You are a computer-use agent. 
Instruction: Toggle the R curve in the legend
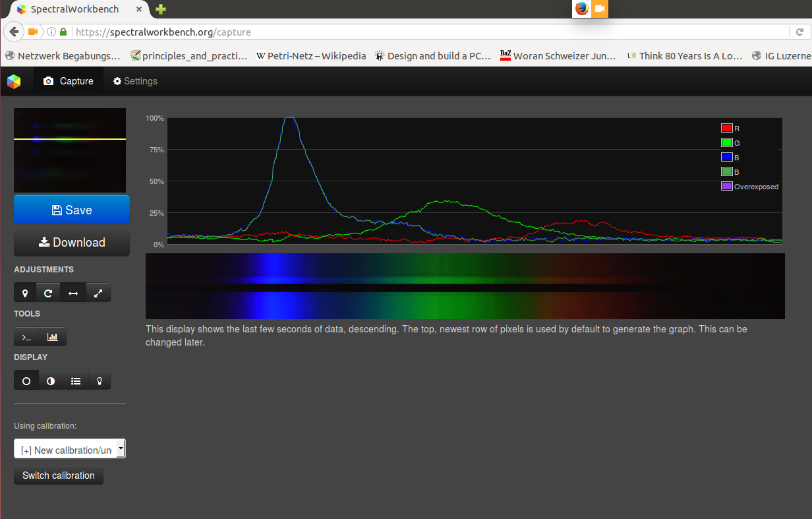pyautogui.click(x=727, y=128)
